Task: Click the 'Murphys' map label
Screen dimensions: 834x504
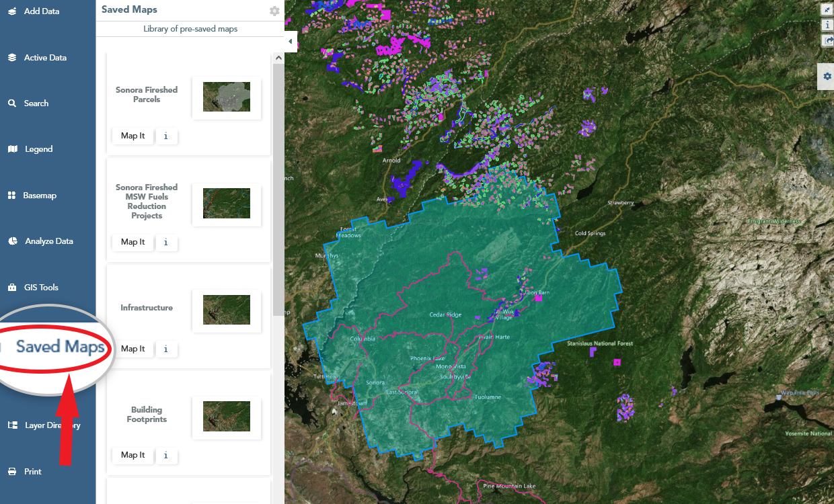Action: click(328, 256)
